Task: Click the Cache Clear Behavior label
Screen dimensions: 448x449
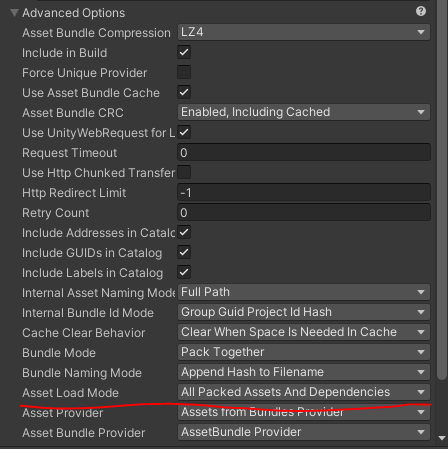Action: pos(83,333)
